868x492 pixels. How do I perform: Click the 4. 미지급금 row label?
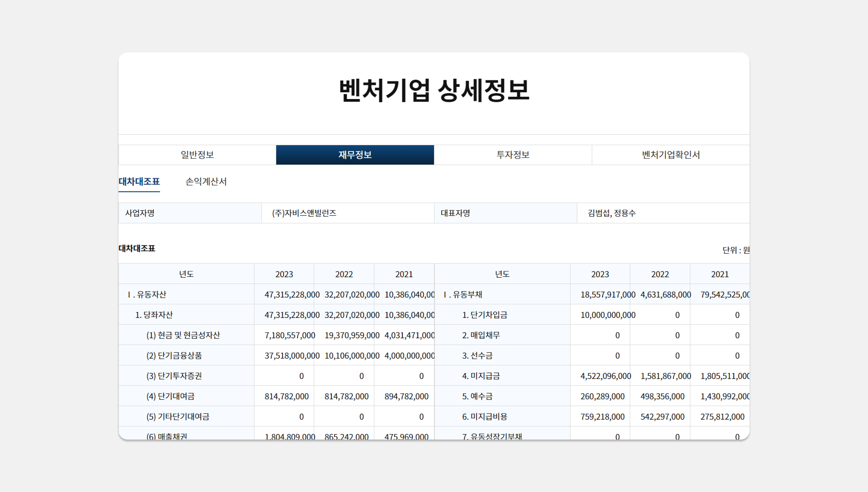[481, 376]
